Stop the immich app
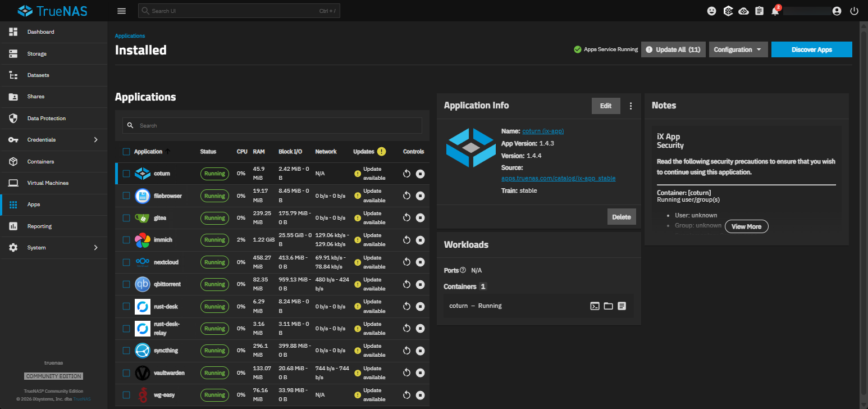 click(421, 240)
